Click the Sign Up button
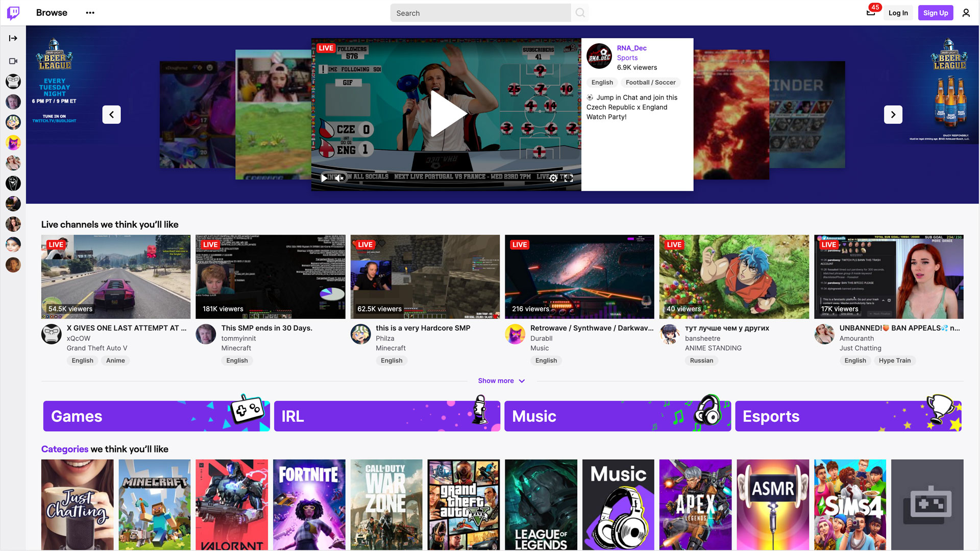This screenshot has height=551, width=980. [936, 13]
